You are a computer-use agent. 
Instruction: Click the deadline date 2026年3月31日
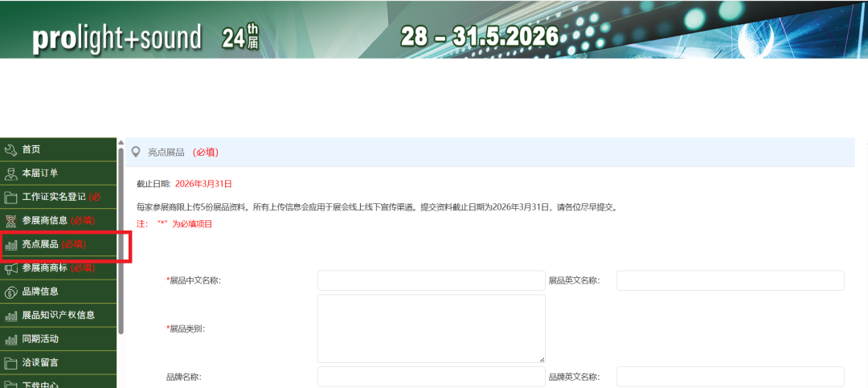pos(203,184)
